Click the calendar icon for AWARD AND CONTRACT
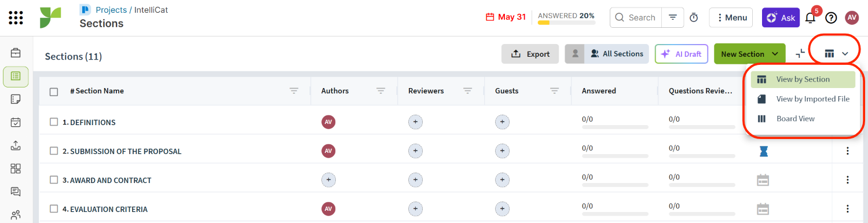This screenshot has width=868, height=223. point(763,180)
